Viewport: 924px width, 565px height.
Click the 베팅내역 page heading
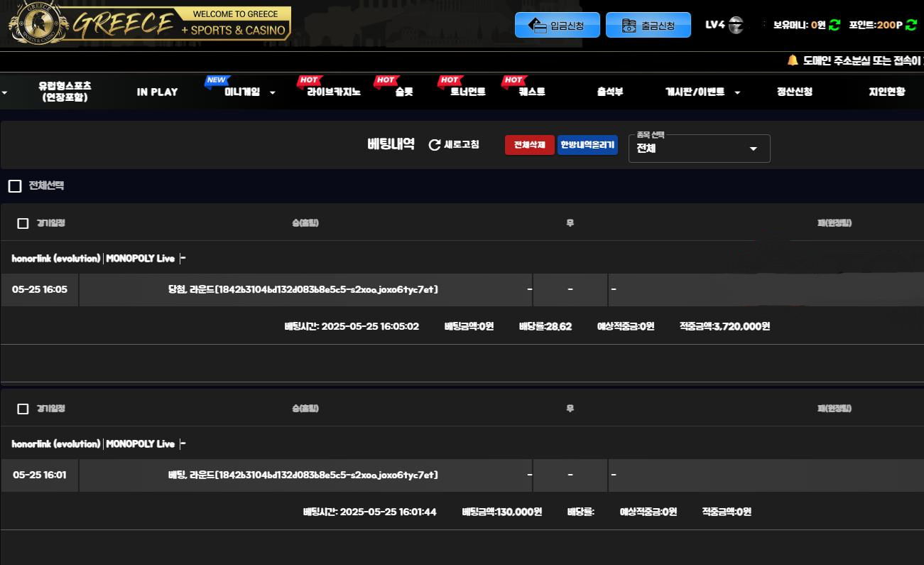(x=391, y=144)
